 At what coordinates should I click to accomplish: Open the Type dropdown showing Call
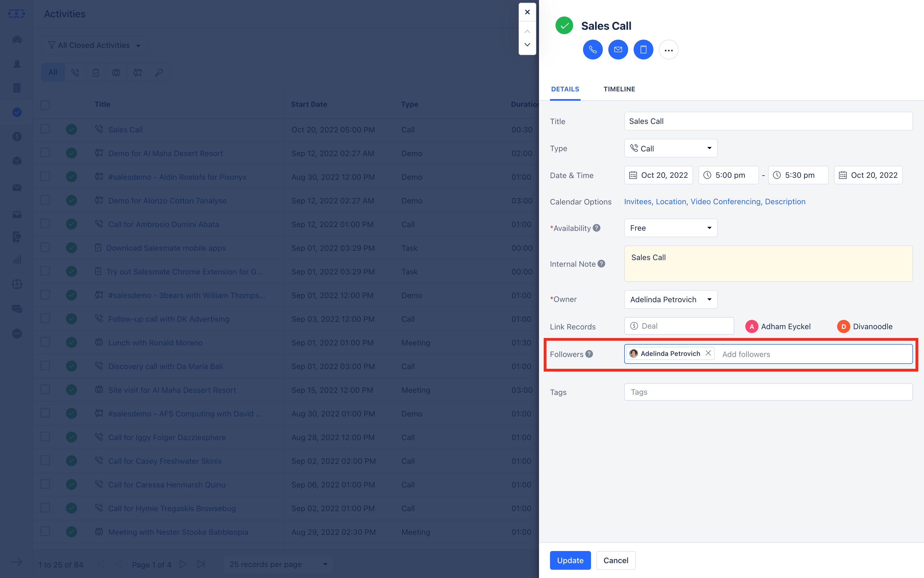pos(670,148)
